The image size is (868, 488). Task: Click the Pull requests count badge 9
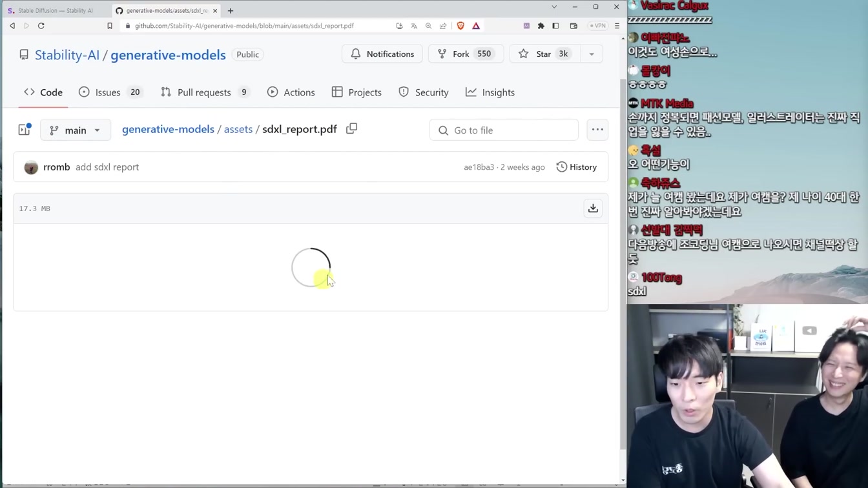pos(244,92)
